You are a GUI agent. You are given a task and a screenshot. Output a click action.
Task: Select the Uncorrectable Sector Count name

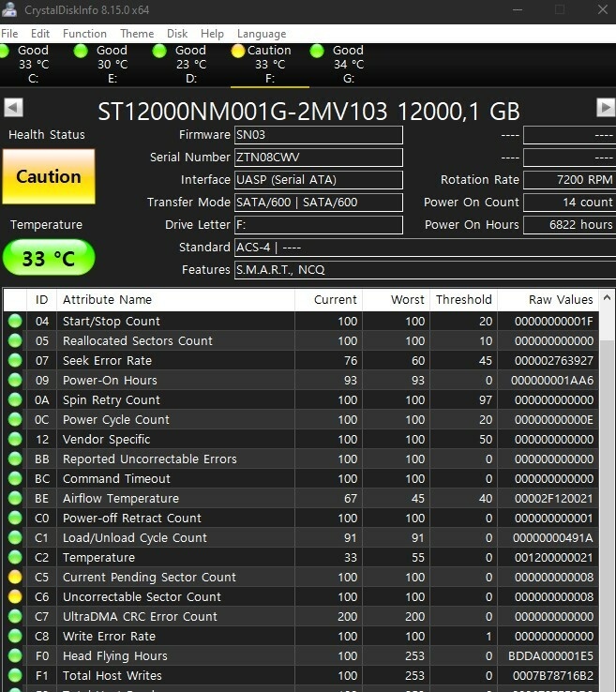coord(142,596)
